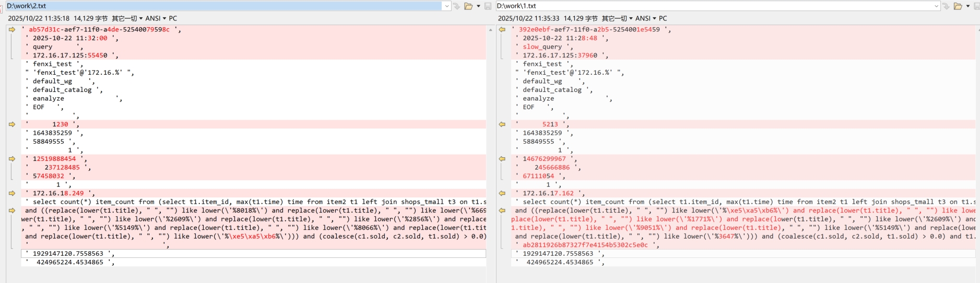980x283 pixels.
Task: Open the right pane 其它一切 file format menu
Action: [x=617, y=18]
